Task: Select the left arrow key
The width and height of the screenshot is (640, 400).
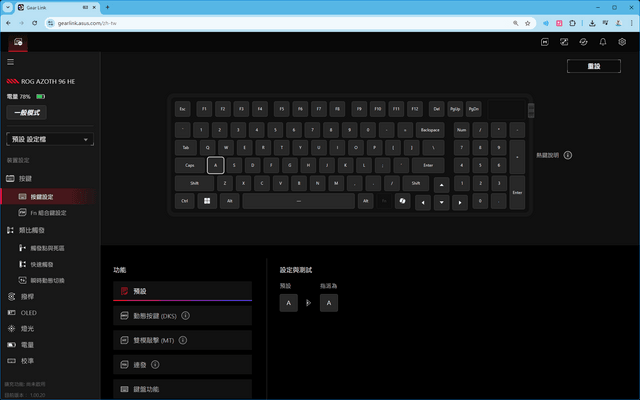Action: (423, 202)
